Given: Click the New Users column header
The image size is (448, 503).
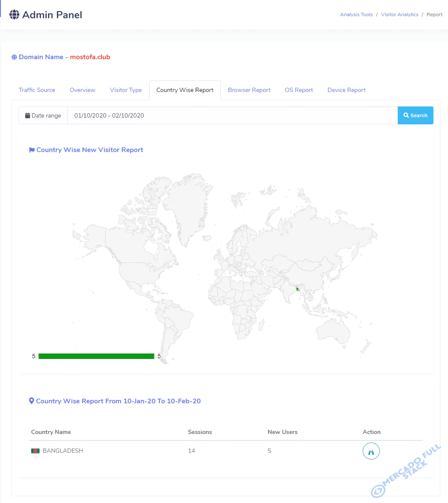Looking at the screenshot, I should [283, 432].
